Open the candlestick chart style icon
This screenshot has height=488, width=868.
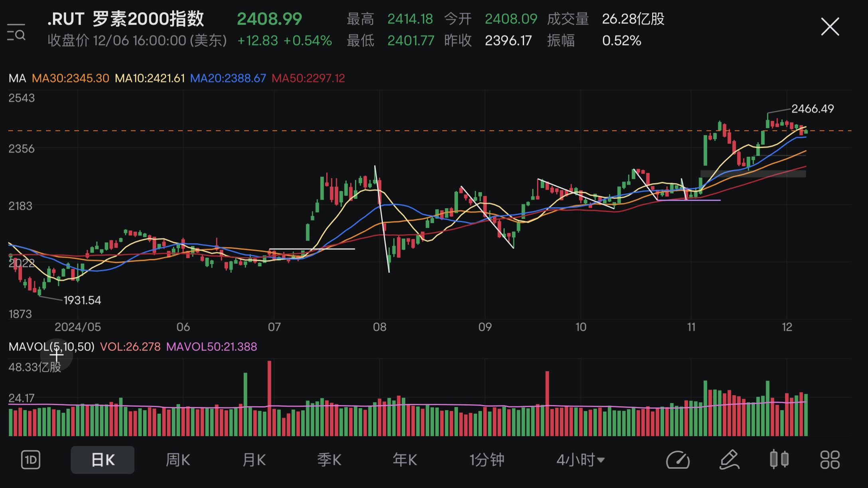coord(779,459)
